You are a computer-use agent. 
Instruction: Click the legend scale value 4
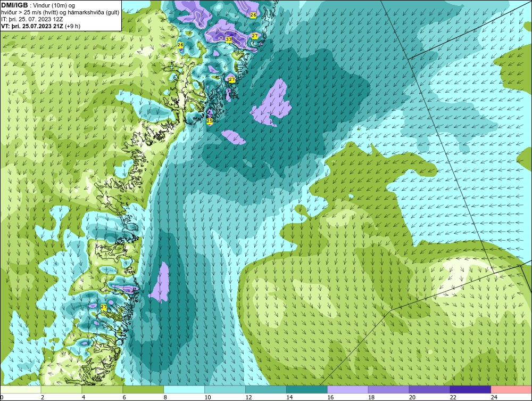click(84, 397)
